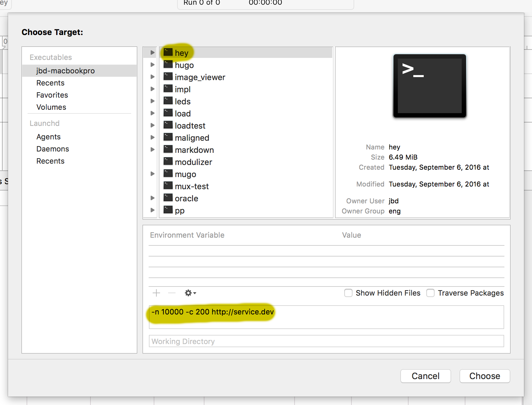The width and height of the screenshot is (532, 405).
Task: Click the arguments field with -n 10000
Action: [x=326, y=317]
